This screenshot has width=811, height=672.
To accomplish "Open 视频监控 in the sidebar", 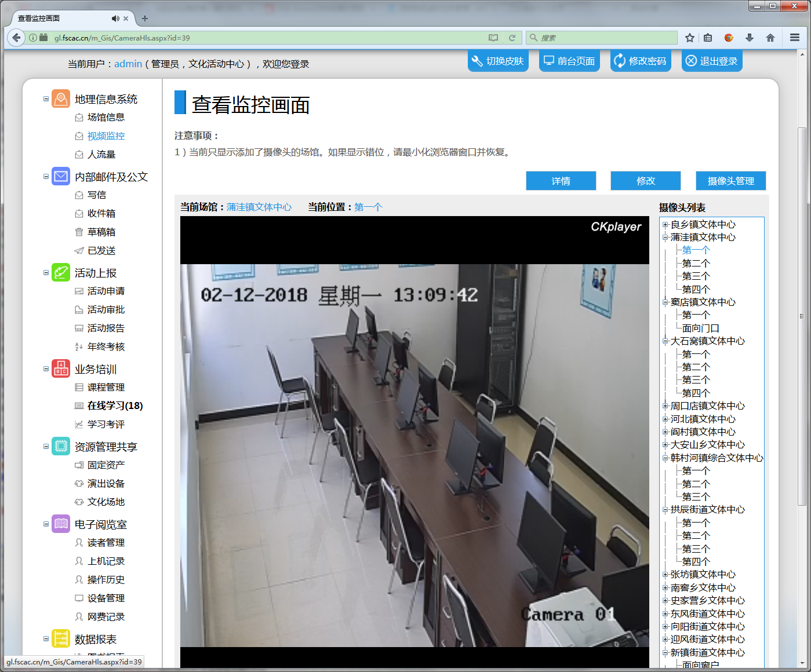I will pyautogui.click(x=106, y=136).
